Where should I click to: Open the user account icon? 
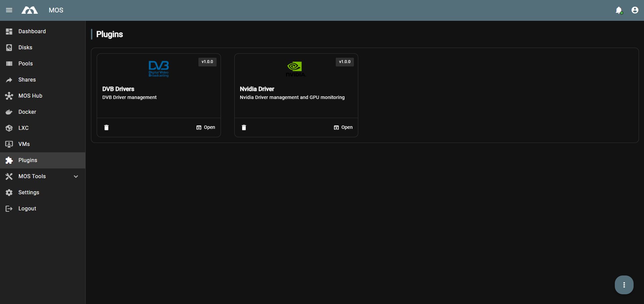635,10
